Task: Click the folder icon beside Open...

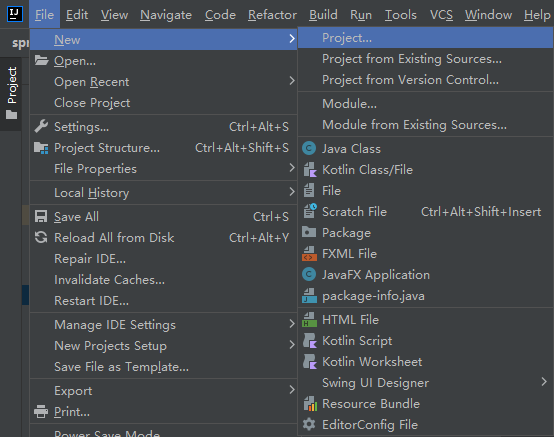Action: click(41, 61)
